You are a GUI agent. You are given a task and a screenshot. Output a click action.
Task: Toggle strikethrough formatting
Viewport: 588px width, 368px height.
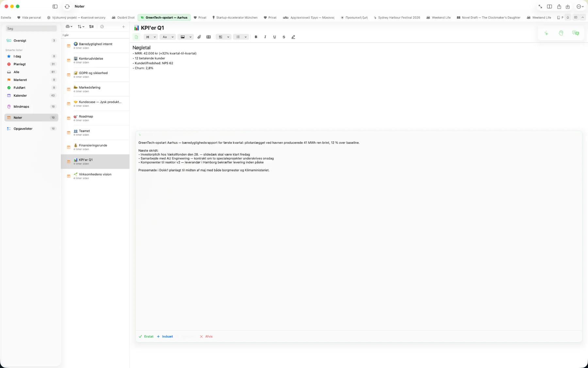coord(284,37)
